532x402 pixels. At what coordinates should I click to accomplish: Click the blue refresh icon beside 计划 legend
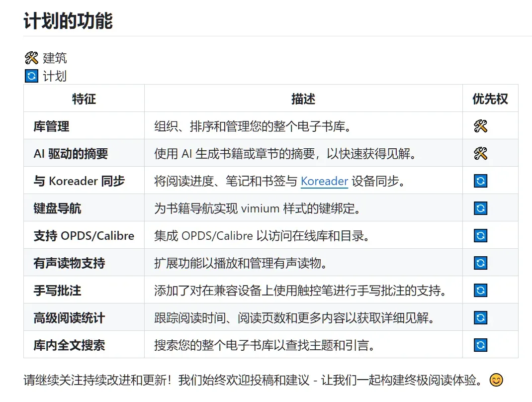(31, 76)
